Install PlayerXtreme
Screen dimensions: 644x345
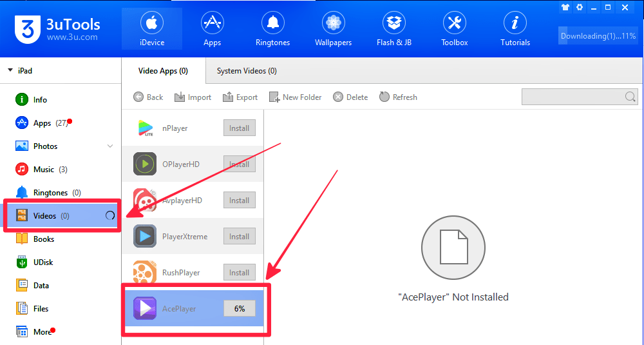(240, 237)
